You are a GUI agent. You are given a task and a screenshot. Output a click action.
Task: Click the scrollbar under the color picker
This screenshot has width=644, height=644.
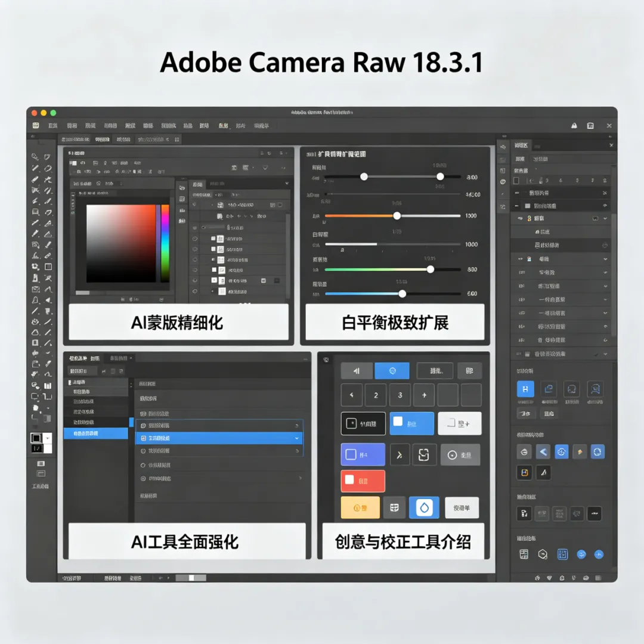coord(82,293)
